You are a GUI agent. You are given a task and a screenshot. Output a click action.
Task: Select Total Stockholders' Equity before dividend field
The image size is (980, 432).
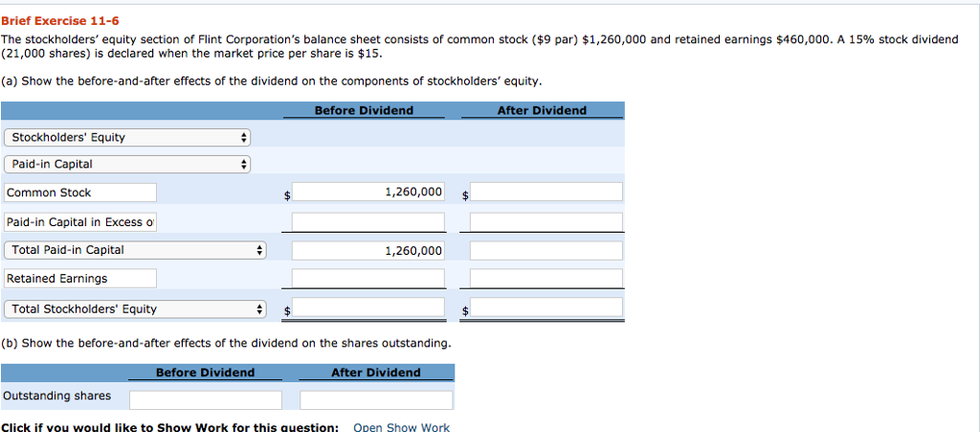point(368,307)
